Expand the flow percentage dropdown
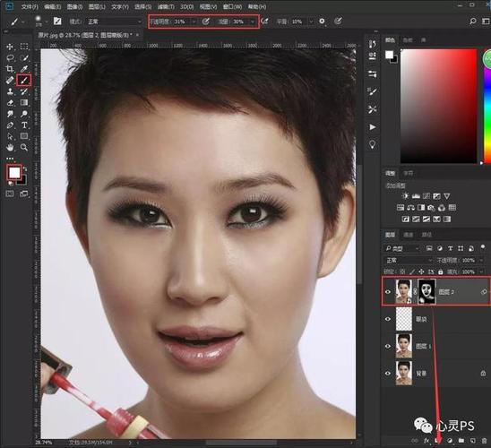The height and width of the screenshot is (448, 491). pos(252,22)
